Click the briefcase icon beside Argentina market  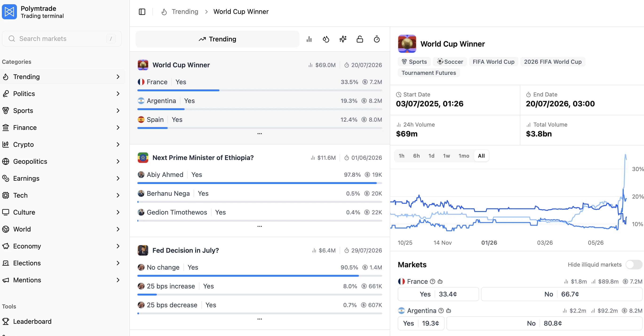tap(449, 311)
